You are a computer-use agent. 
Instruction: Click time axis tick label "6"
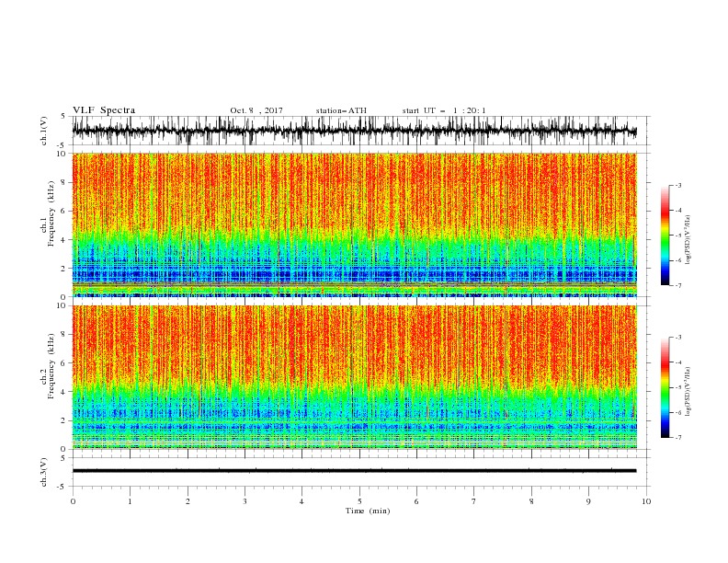[416, 501]
